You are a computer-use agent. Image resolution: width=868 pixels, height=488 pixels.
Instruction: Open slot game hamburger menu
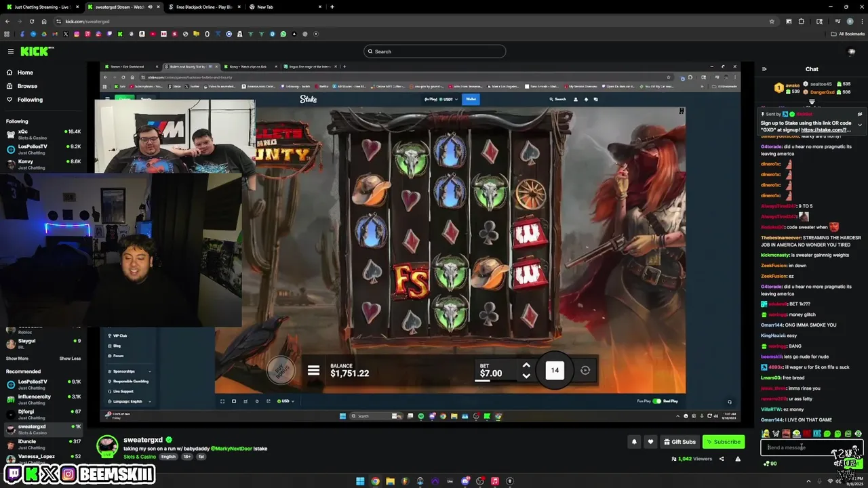pos(313,371)
